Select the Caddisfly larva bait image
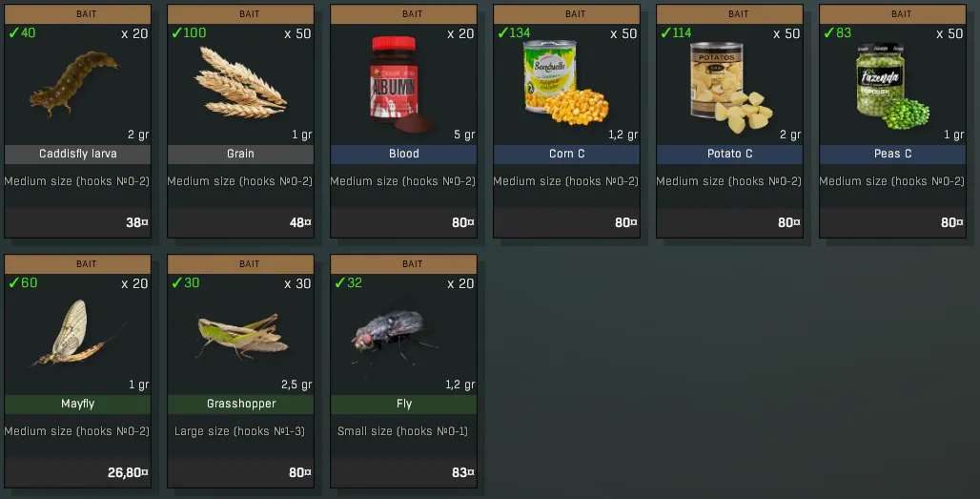The image size is (980, 499). point(73,84)
